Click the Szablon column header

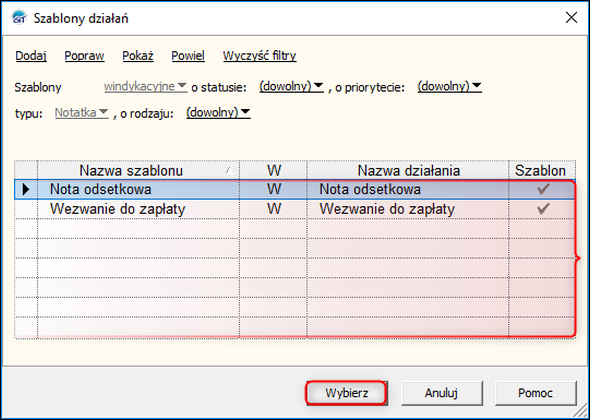coord(542,170)
